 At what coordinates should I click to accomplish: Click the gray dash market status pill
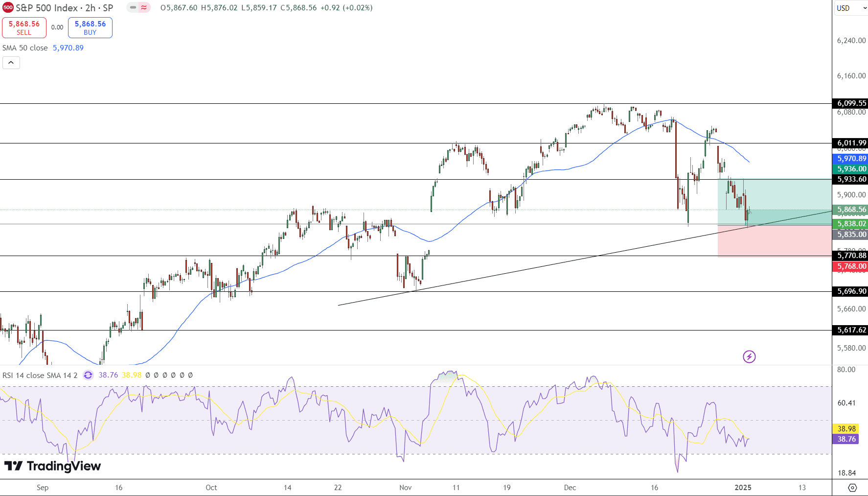(x=133, y=8)
